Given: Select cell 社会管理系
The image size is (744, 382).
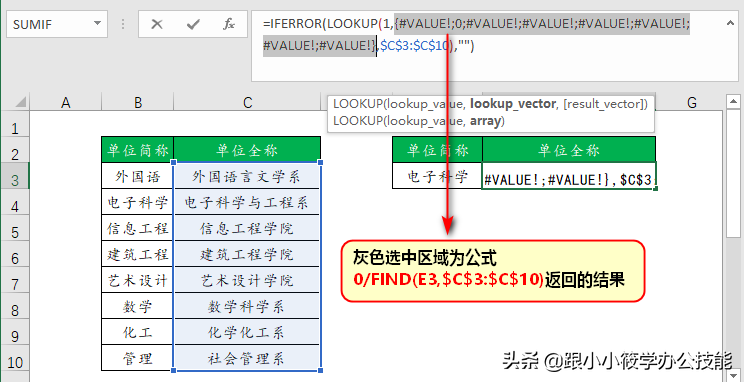Looking at the screenshot, I should click(x=247, y=358).
